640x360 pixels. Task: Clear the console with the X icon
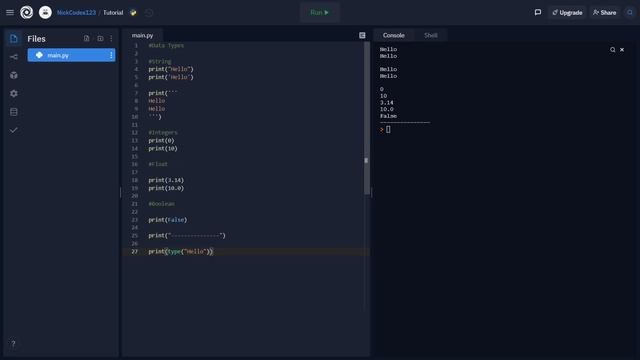[622, 50]
